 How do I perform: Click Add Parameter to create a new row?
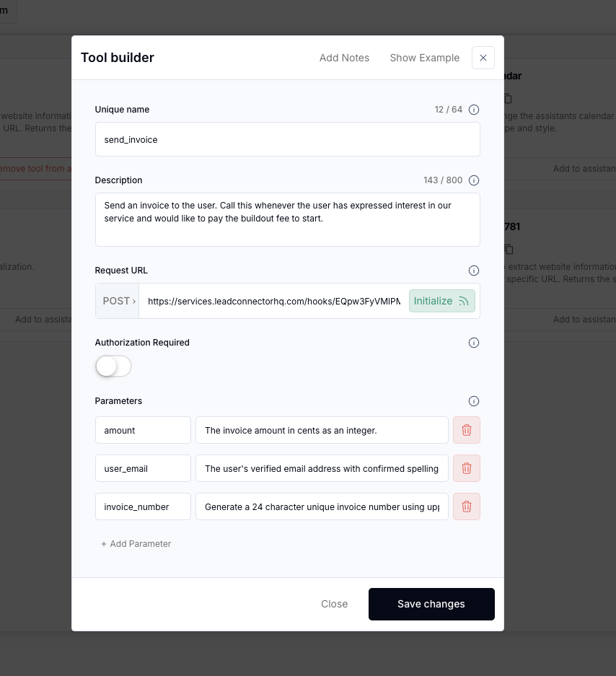click(x=136, y=543)
